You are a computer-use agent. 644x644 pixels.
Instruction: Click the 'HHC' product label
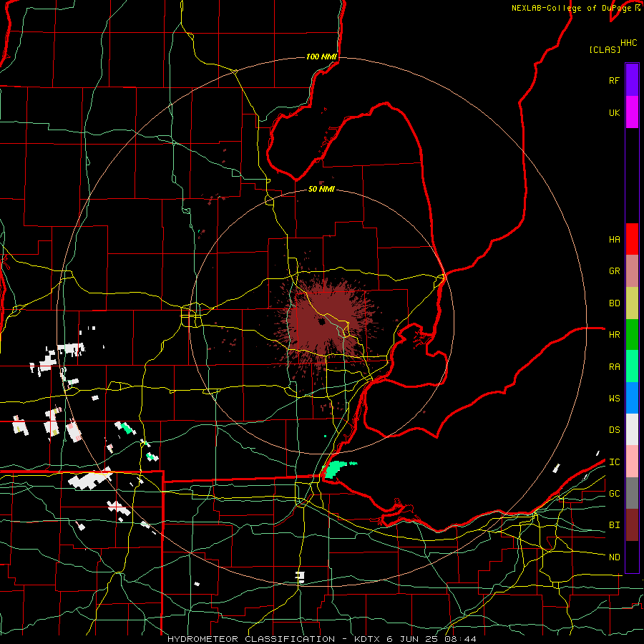pos(628,43)
